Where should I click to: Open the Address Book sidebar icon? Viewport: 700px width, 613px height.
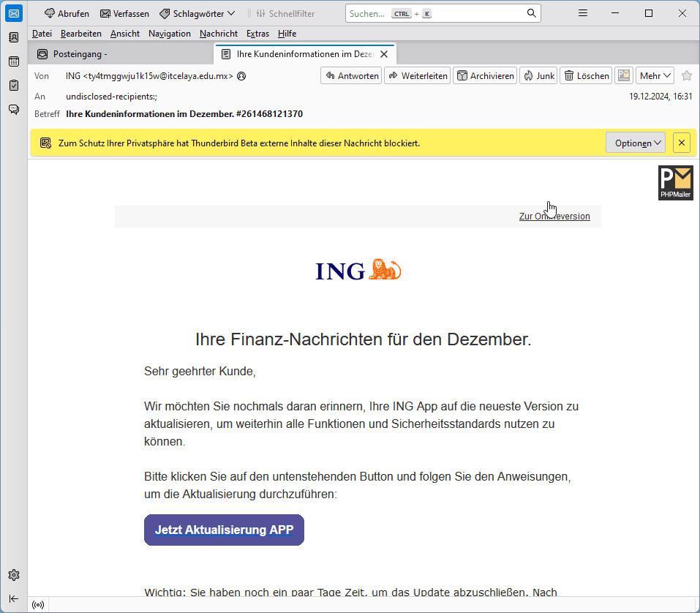[14, 37]
